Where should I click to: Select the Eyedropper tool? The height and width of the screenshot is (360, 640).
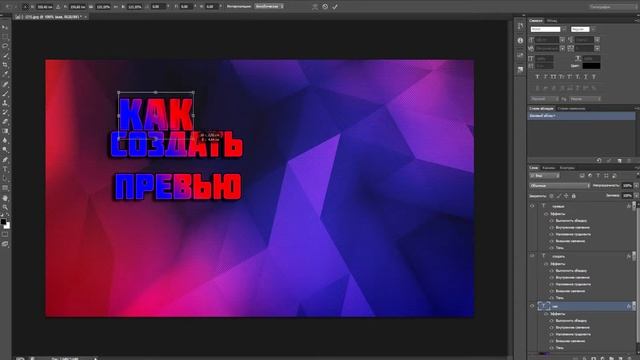[x=5, y=74]
